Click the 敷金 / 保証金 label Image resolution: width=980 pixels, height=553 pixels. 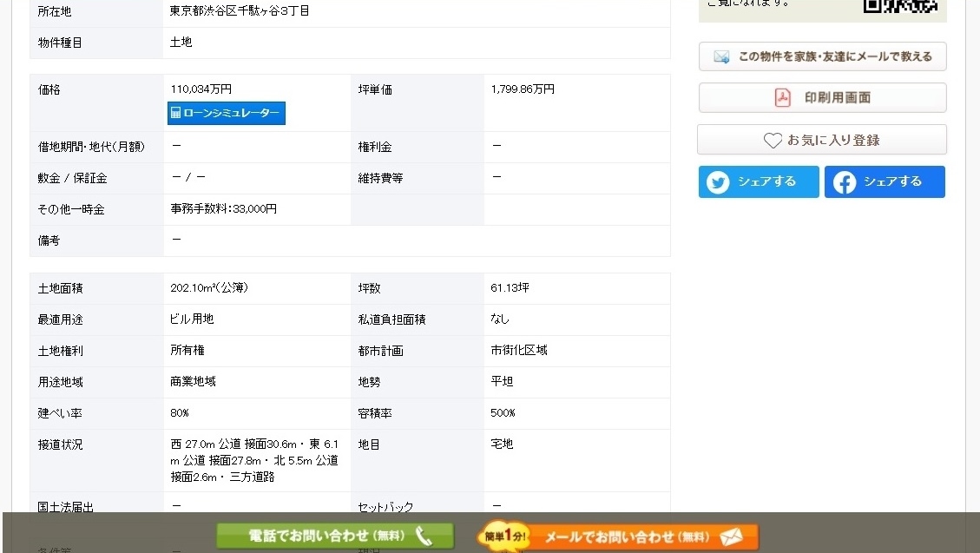pos(72,178)
